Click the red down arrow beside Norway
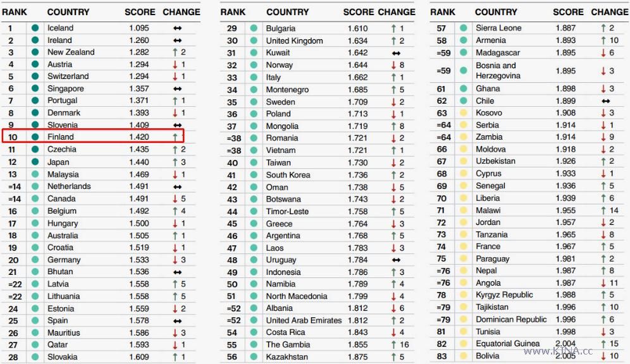Viewport: 630px width, 364px height. tap(393, 65)
